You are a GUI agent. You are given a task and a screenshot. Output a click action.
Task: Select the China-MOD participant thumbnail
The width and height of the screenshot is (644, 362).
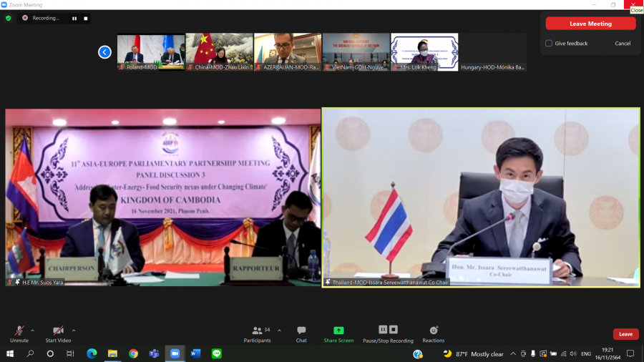click(x=219, y=52)
